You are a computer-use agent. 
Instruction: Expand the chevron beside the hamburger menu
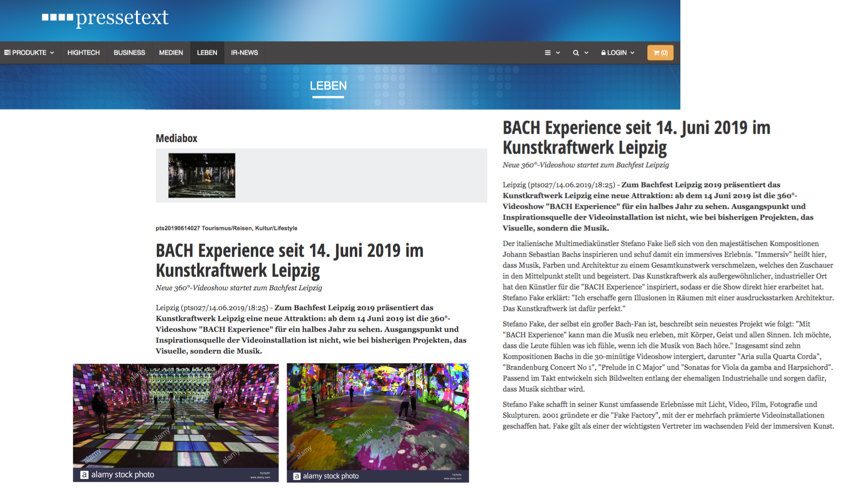tap(558, 53)
